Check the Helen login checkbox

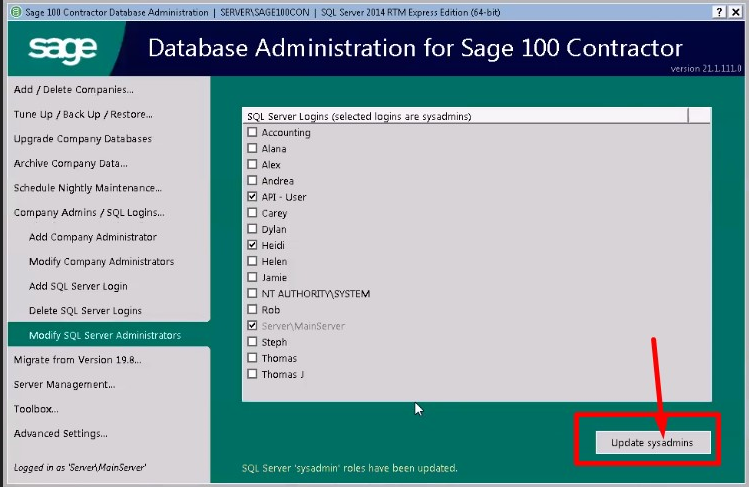[252, 261]
